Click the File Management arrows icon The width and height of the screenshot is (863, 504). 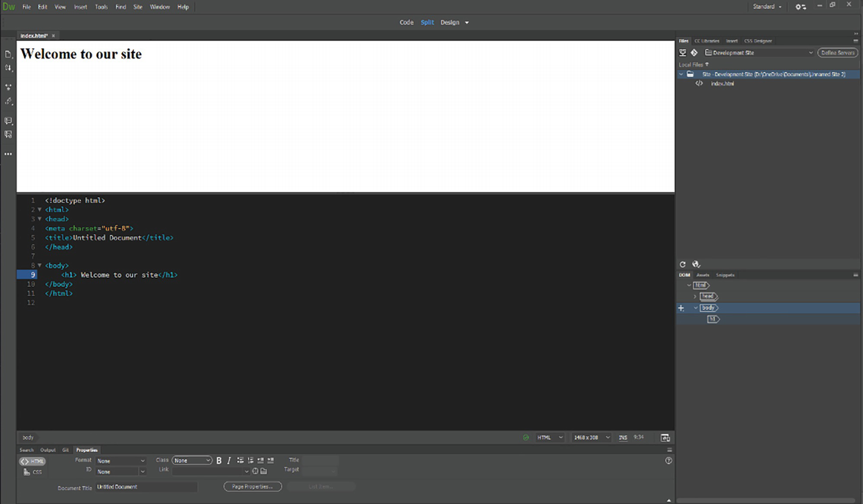click(8, 68)
